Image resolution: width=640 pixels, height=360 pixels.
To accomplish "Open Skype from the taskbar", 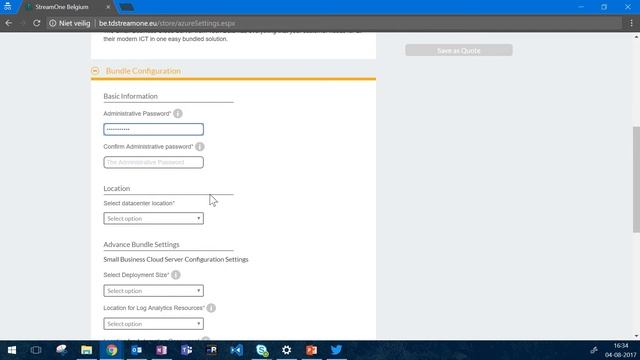I will (262, 350).
